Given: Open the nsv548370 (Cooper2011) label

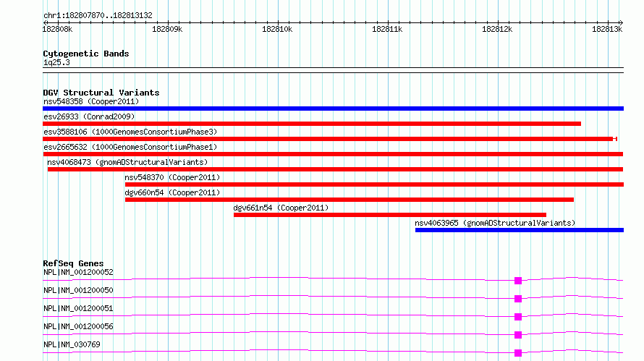Looking at the screenshot, I should [x=172, y=177].
